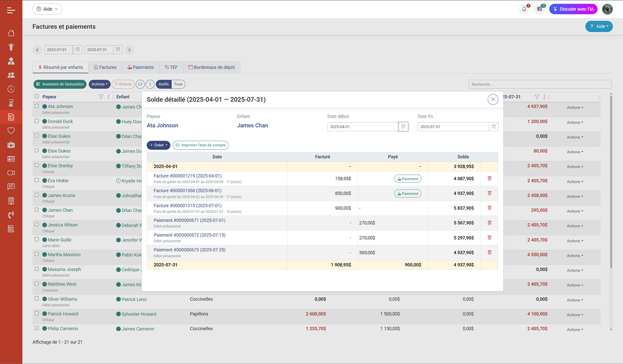Check the box for Donald Duck
Screen dimensions: 623x364
pyautogui.click(x=36, y=121)
